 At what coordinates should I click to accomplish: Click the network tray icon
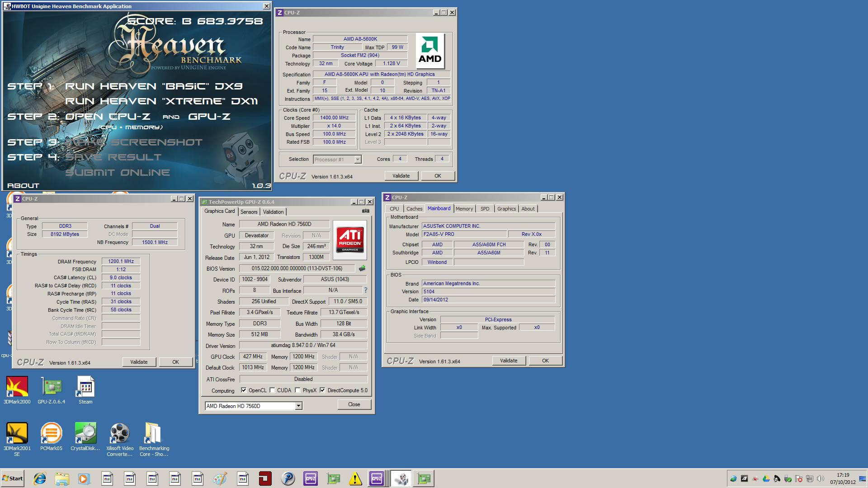pos(810,479)
